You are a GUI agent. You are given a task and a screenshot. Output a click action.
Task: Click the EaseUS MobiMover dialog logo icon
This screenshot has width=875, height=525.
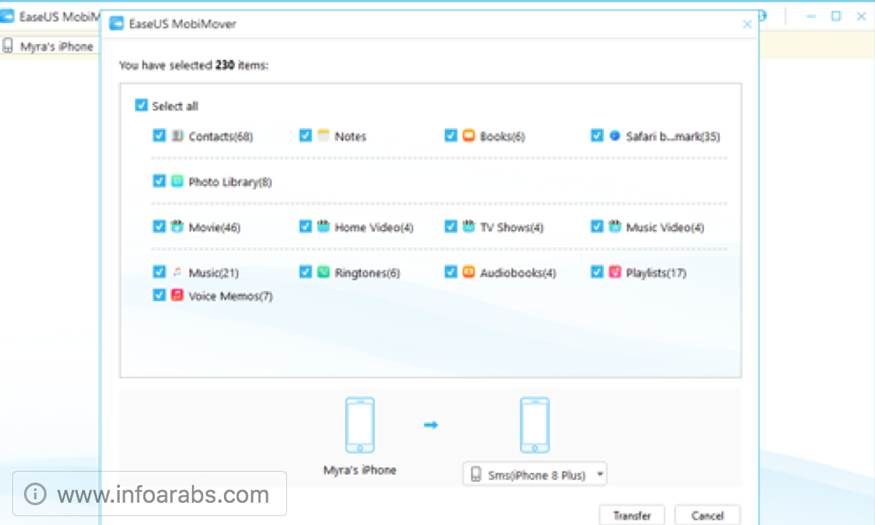coord(117,23)
